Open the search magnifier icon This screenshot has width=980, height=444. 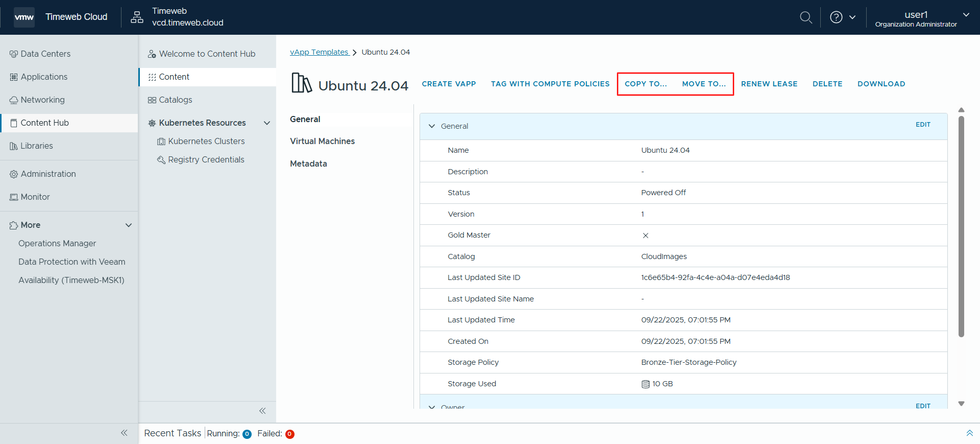coord(805,17)
